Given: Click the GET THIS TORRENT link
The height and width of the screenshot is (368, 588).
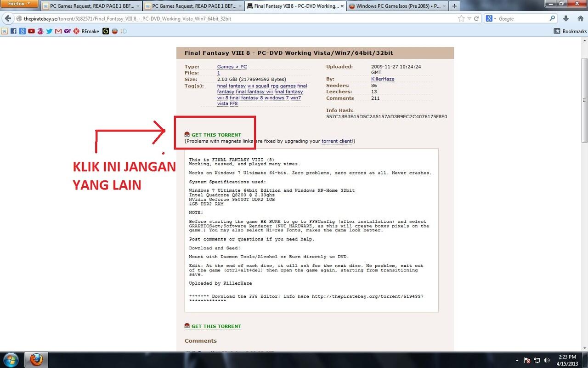Looking at the screenshot, I should coord(216,135).
